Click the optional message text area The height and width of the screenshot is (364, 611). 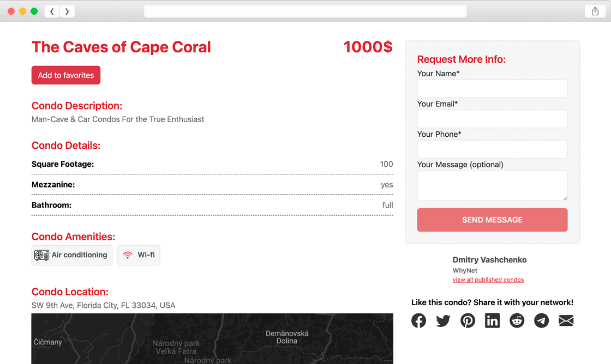492,185
